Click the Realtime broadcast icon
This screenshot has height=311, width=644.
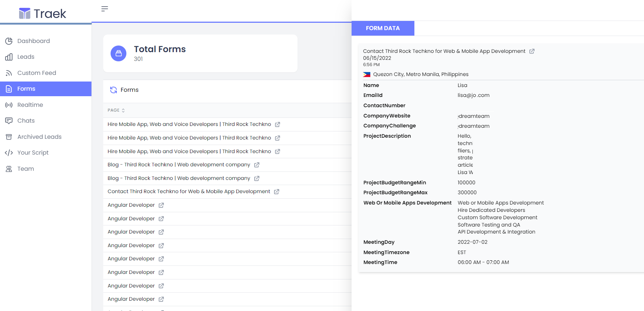coord(9,105)
